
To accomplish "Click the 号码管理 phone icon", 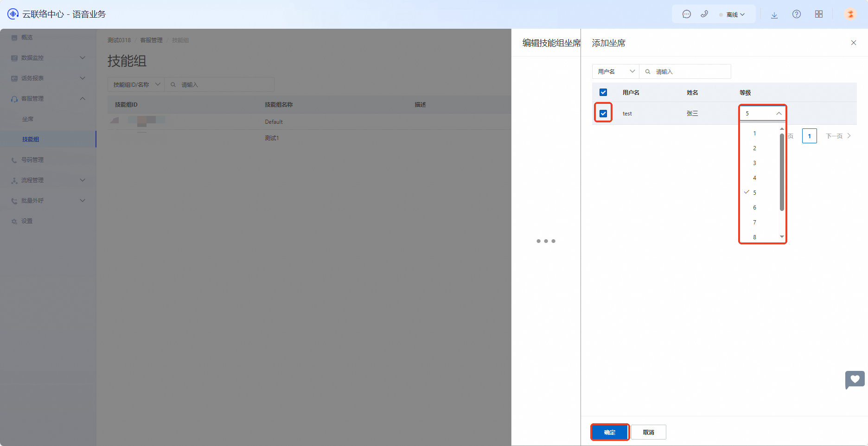I will coord(14,160).
